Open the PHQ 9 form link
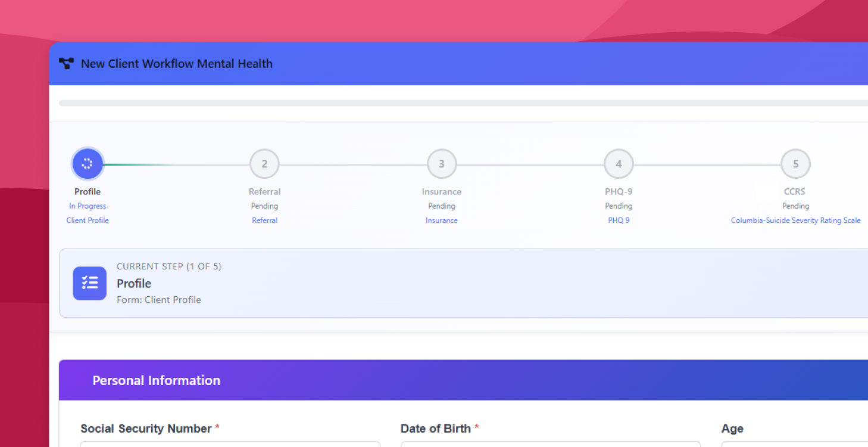Screen dimensions: 868x447 click(x=618, y=220)
